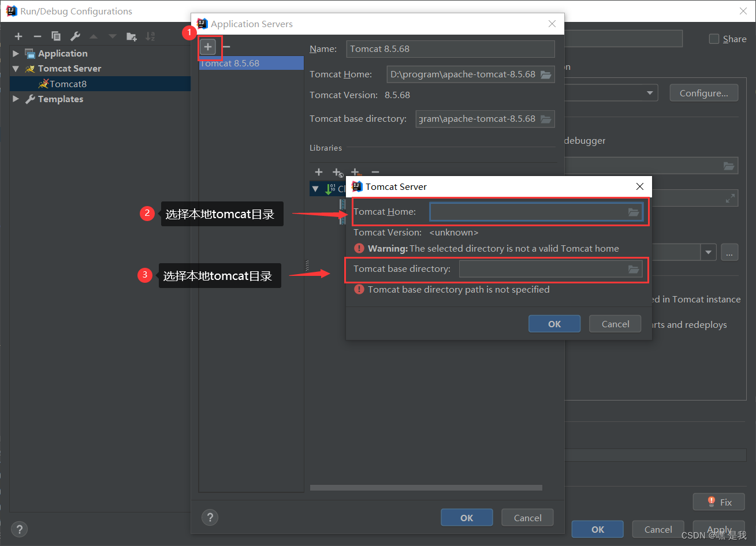Expand the Templates tree node
The height and width of the screenshot is (546, 756).
pos(16,99)
